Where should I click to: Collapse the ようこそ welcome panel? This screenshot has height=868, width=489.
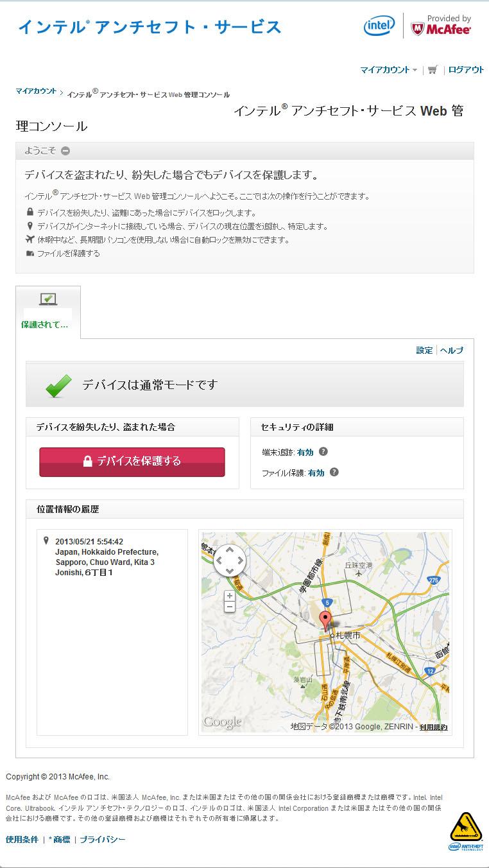[65, 151]
